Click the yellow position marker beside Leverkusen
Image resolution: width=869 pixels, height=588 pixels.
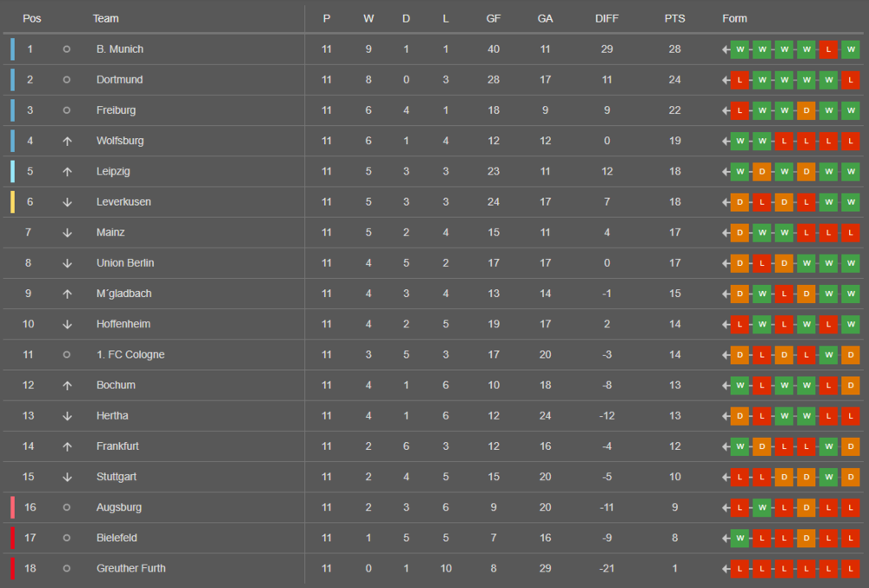[13, 202]
